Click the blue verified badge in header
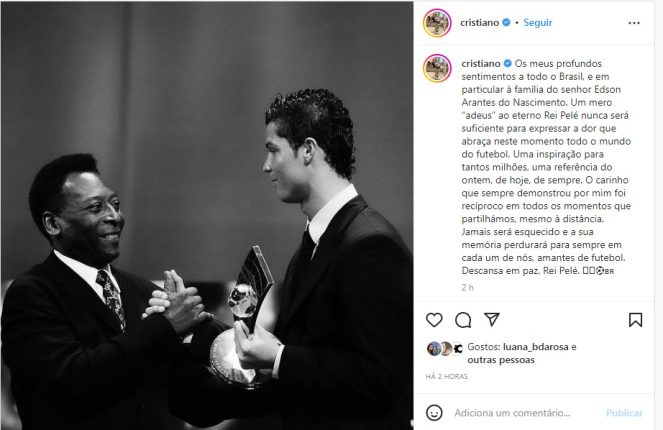 point(506,22)
